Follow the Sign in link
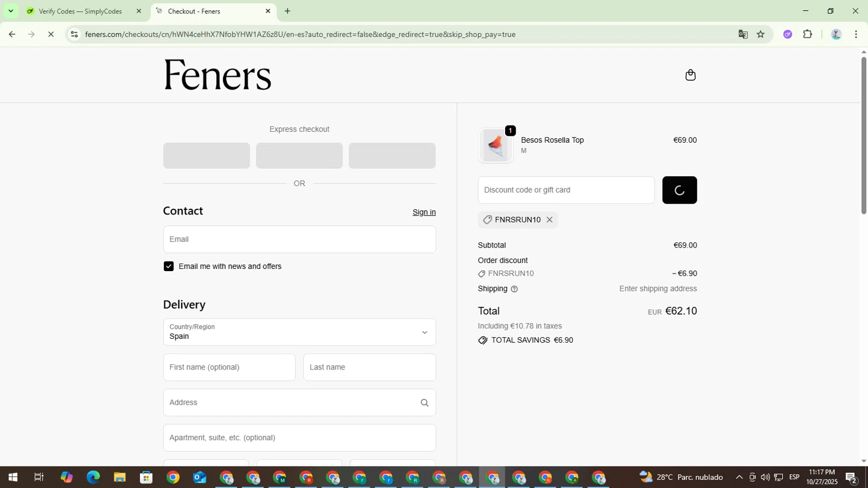Image resolution: width=868 pixels, height=488 pixels. coord(424,212)
